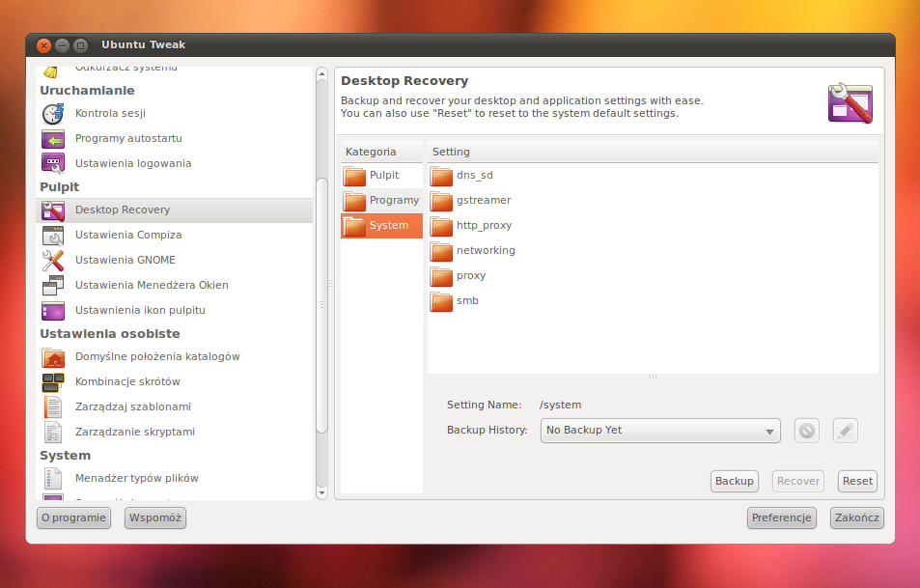
Task: Click the Zakończ button
Action: (x=856, y=518)
